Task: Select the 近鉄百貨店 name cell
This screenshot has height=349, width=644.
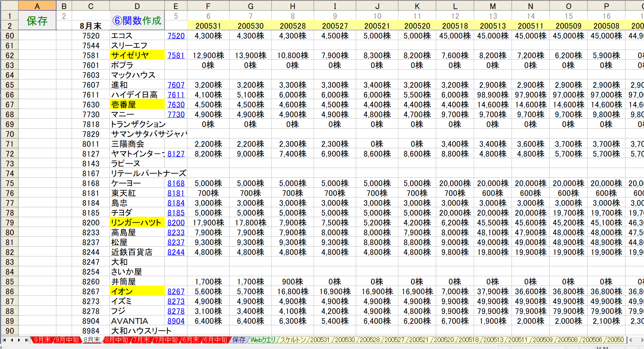Action: 137,252
